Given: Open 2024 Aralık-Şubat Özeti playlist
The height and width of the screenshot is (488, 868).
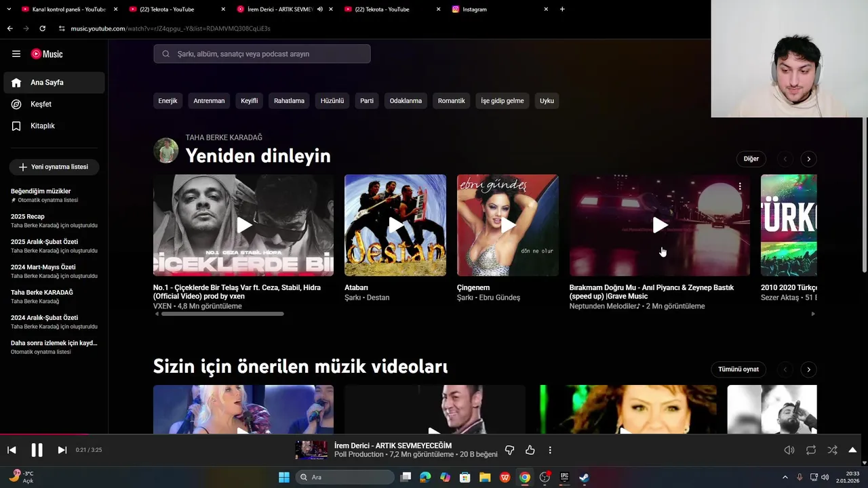Looking at the screenshot, I should 54,321.
